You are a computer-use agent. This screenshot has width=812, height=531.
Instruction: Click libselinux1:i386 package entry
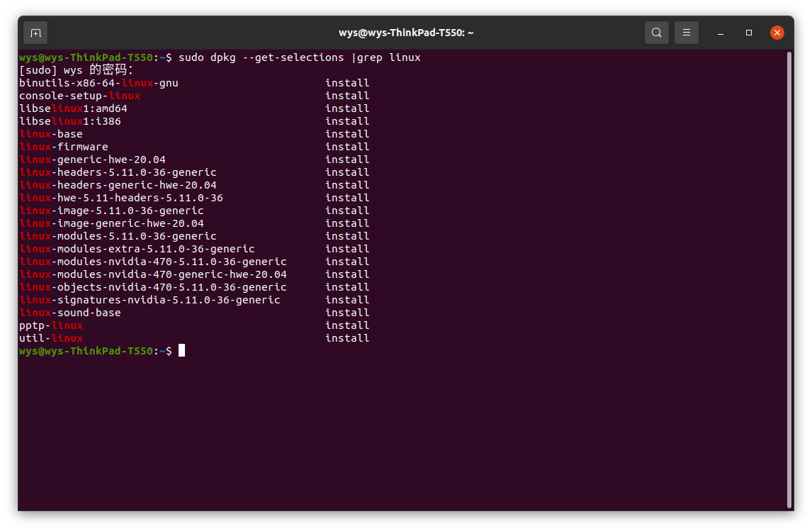tap(70, 121)
